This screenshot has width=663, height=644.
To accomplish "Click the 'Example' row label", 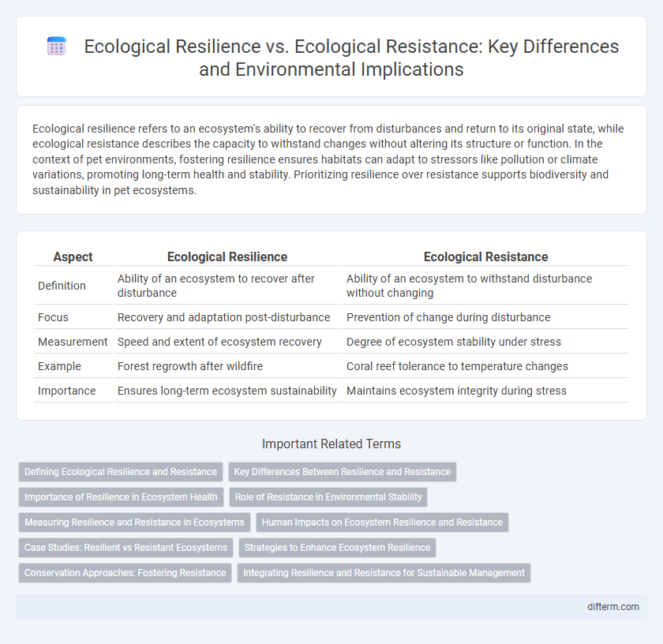I will point(59,366).
